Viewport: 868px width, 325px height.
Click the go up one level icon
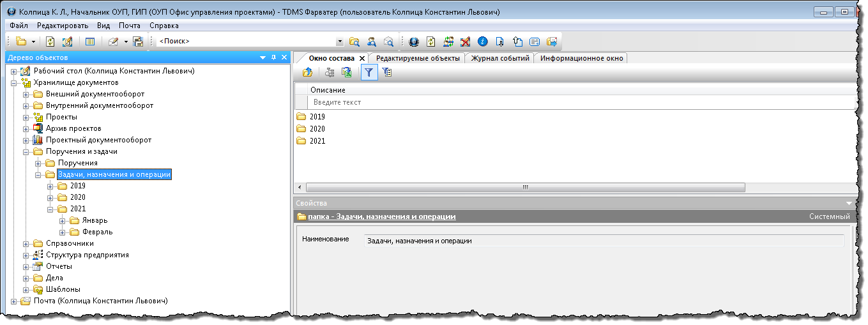(x=307, y=73)
